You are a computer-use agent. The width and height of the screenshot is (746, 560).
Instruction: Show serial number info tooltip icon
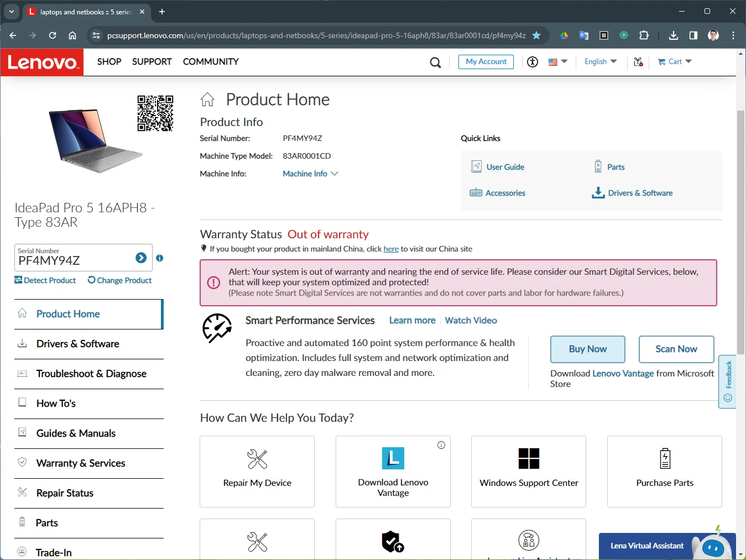[x=160, y=258]
